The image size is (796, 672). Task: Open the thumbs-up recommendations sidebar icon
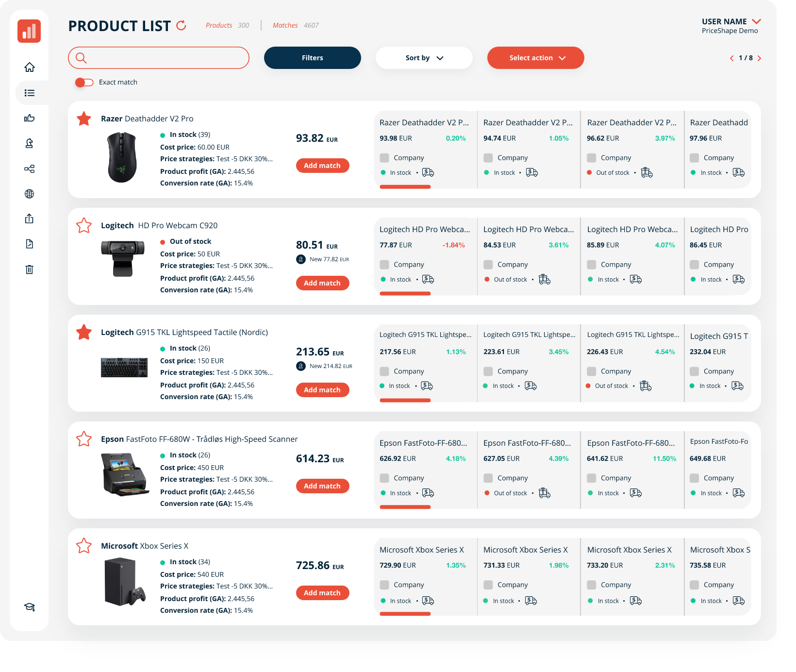30,118
